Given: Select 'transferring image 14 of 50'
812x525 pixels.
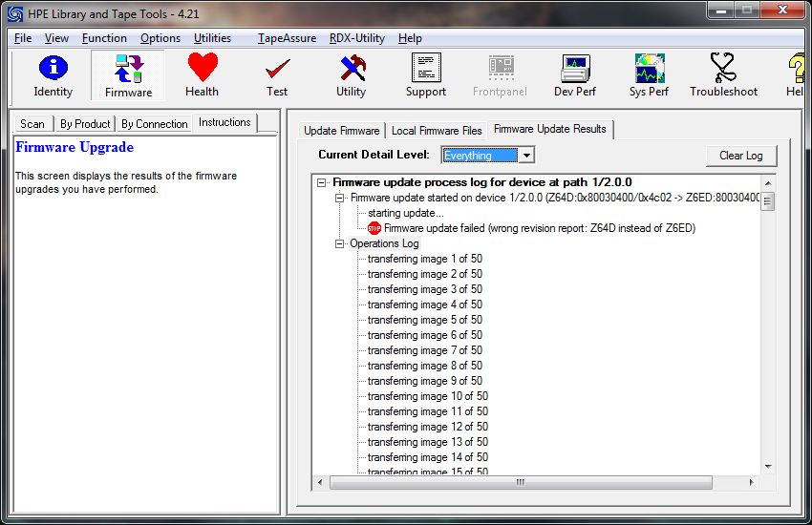Looking at the screenshot, I should [x=428, y=457].
